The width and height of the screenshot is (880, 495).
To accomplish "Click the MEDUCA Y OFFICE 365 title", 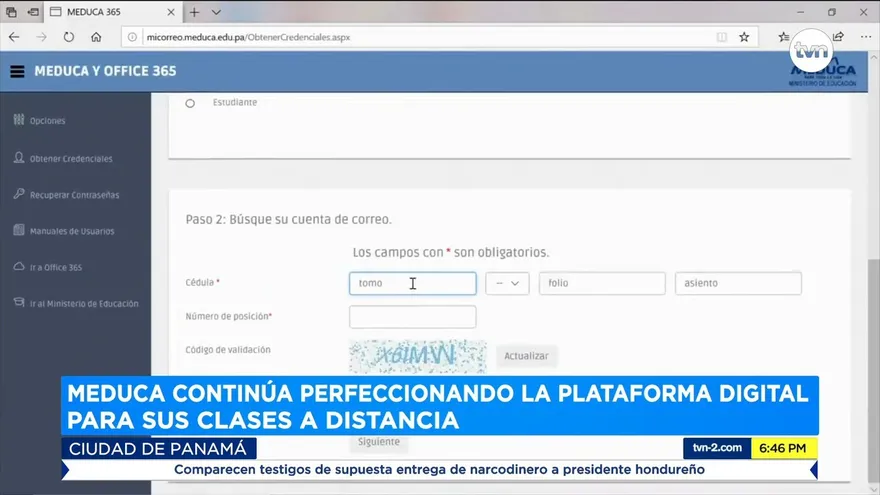I will click(106, 71).
